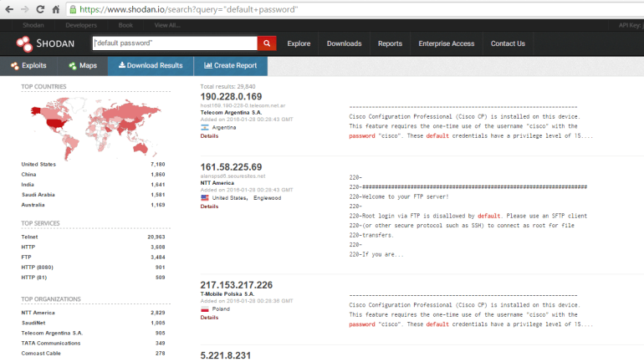Click the green SSL padlock icon
Screen dimensions: 644x362
coord(74,9)
